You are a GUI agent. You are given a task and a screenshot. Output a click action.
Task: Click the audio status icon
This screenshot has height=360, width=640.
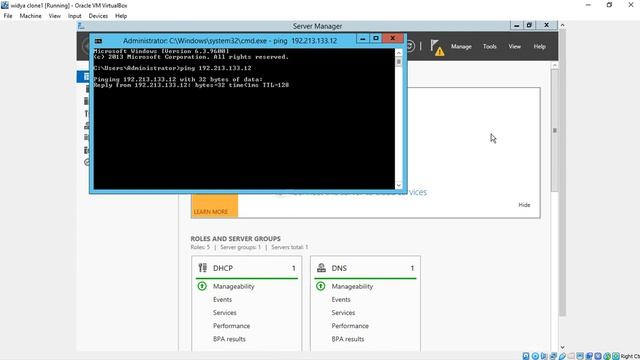544,356
